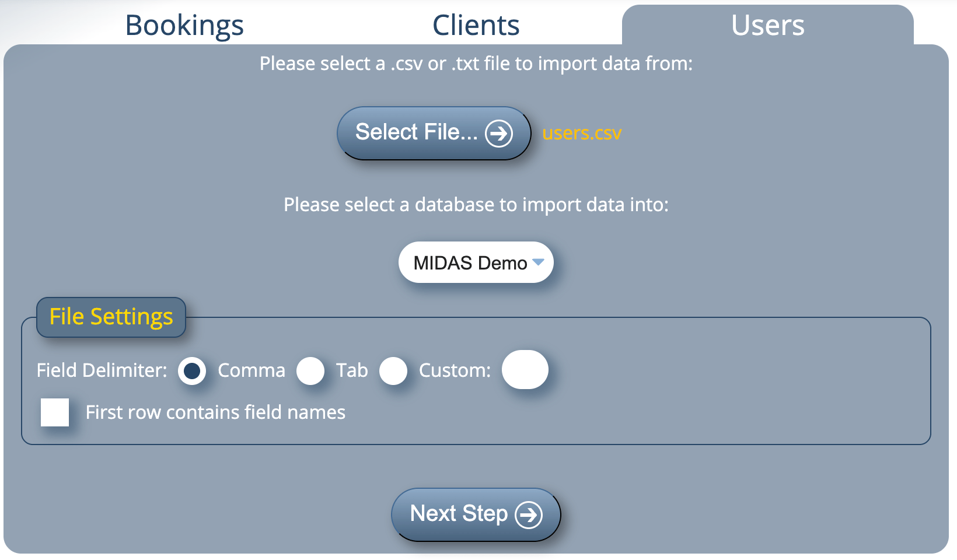Click the File Settings heading
This screenshot has width=957, height=560.
(x=111, y=317)
